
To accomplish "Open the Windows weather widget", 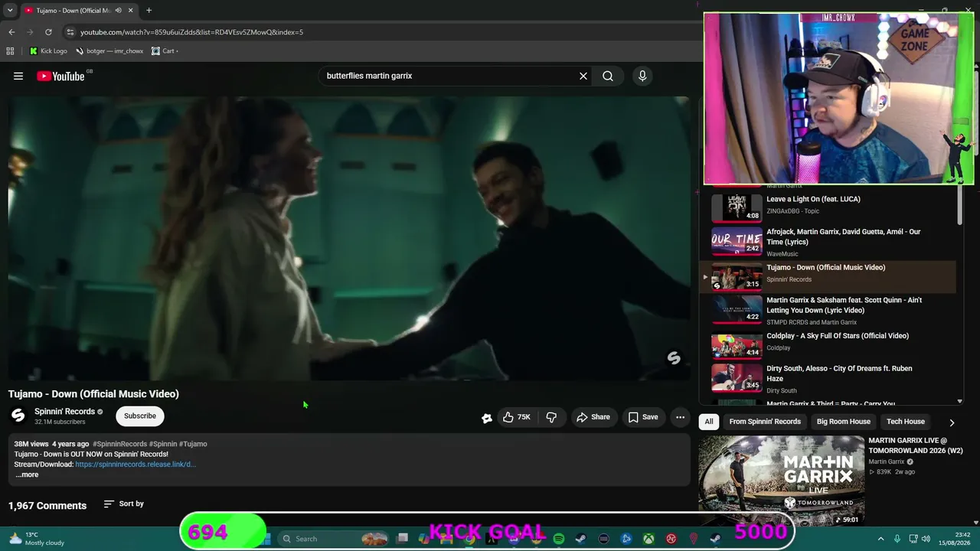I will (37, 539).
